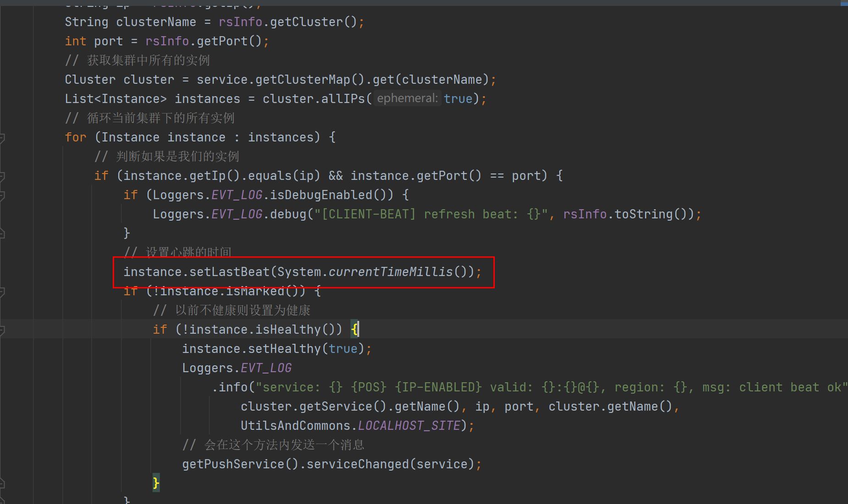Viewport: 848px width, 504px height.
Task: Click clusterName variable in String declaration
Action: [156, 22]
